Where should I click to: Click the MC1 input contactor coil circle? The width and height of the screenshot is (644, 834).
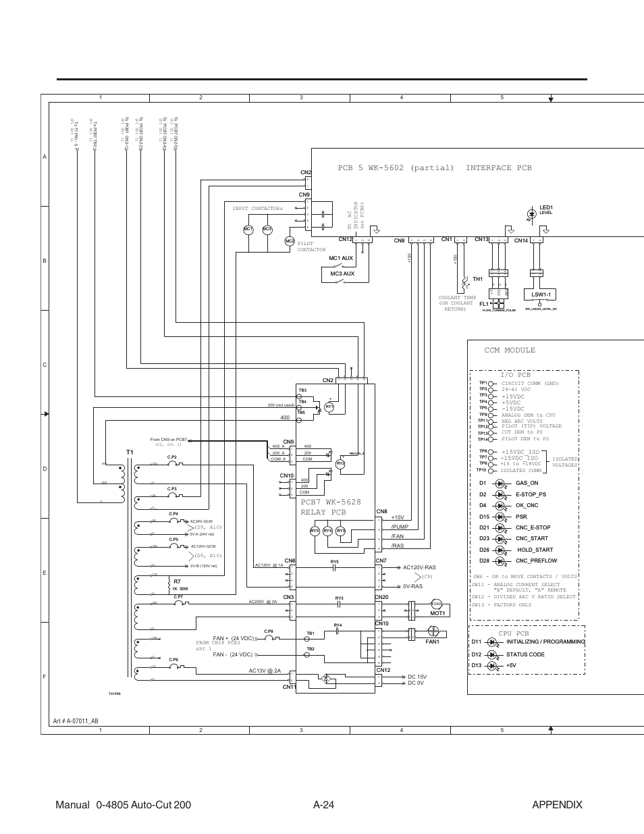[248, 230]
